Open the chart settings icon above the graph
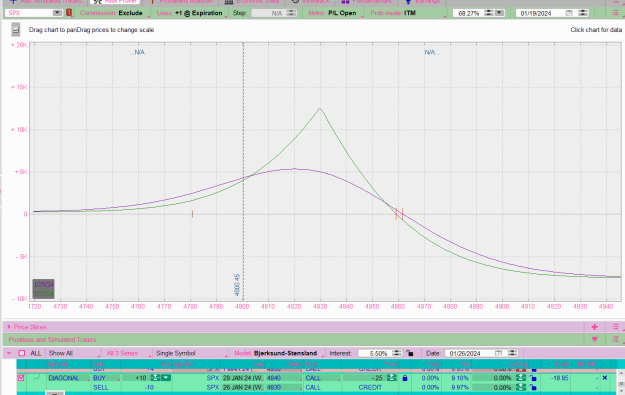The image size is (625, 395). pyautogui.click(x=16, y=29)
